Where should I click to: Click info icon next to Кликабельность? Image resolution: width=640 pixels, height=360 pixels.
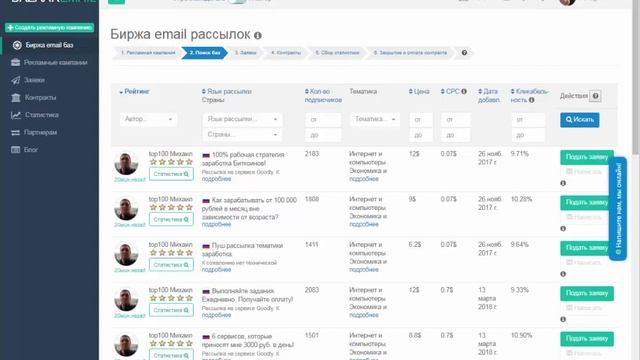coord(532,100)
